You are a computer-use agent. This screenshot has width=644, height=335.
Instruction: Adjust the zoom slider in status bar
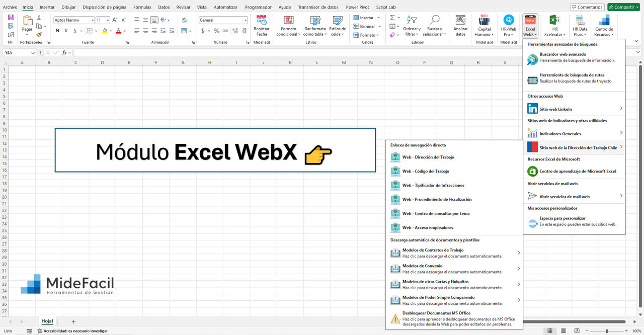[x=607, y=331]
